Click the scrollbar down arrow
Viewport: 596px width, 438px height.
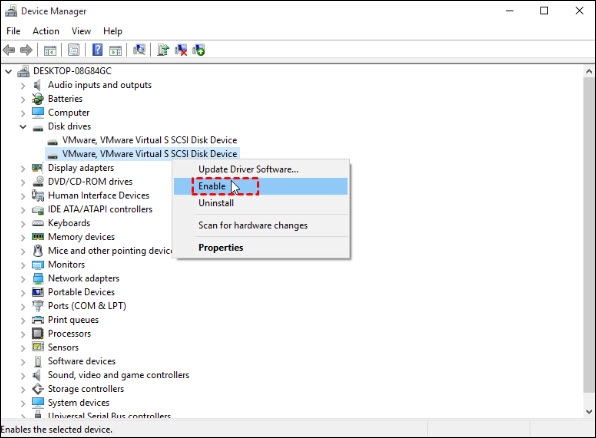(x=589, y=411)
